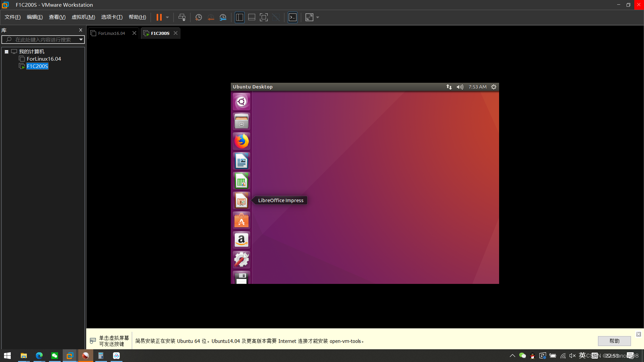The height and width of the screenshot is (362, 644).
Task: Click the 帮助 button in notification bar
Action: 614,341
